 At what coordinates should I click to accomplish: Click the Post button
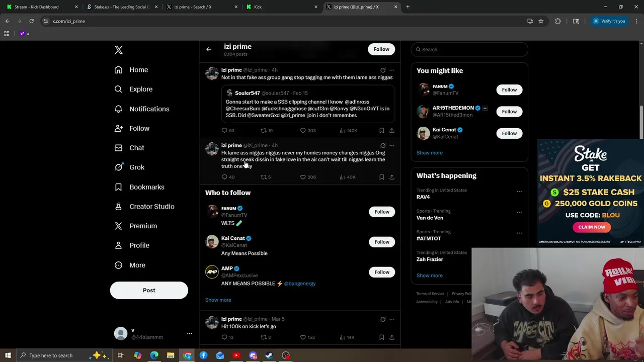point(149,290)
